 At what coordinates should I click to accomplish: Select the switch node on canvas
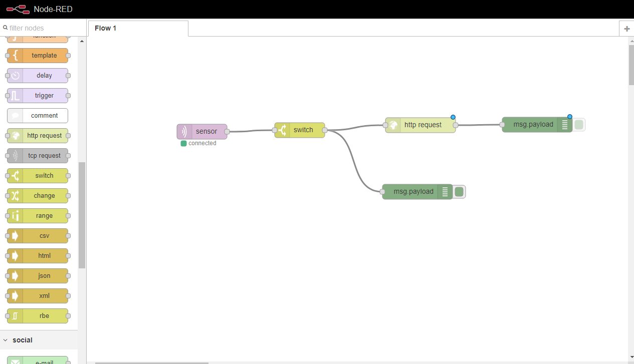point(300,130)
